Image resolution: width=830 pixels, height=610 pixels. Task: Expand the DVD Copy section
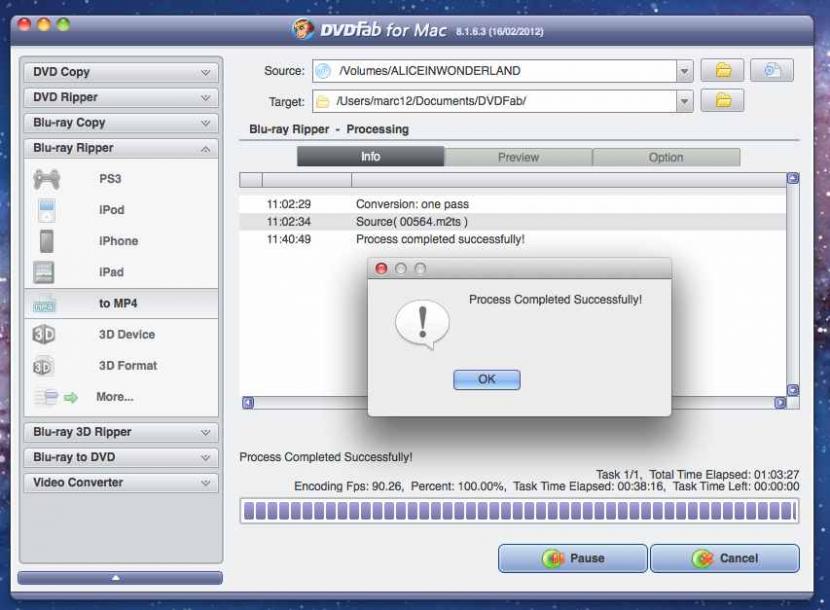point(121,72)
